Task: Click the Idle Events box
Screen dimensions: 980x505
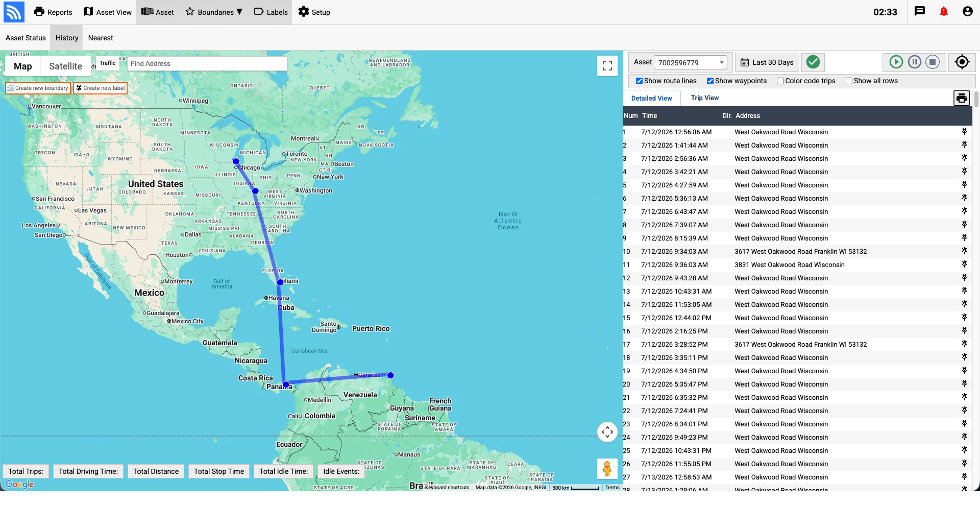Action: pyautogui.click(x=341, y=471)
